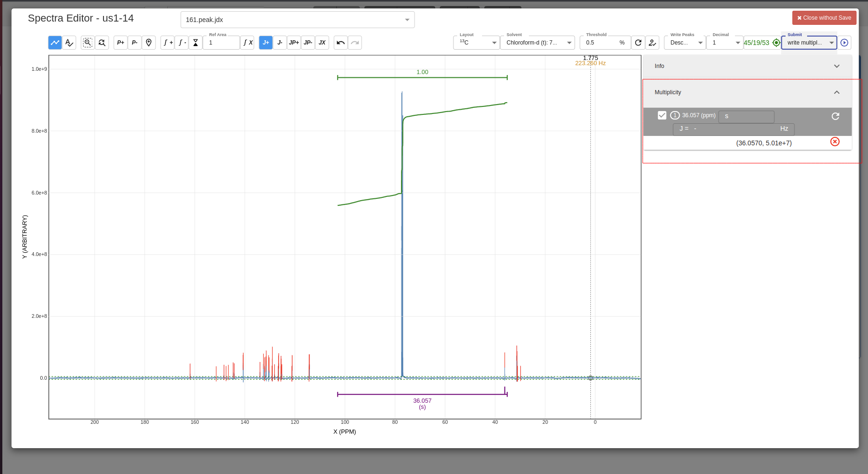Image resolution: width=868 pixels, height=474 pixels.
Task: Collapse the Multiplicity panel
Action: pyautogui.click(x=837, y=92)
